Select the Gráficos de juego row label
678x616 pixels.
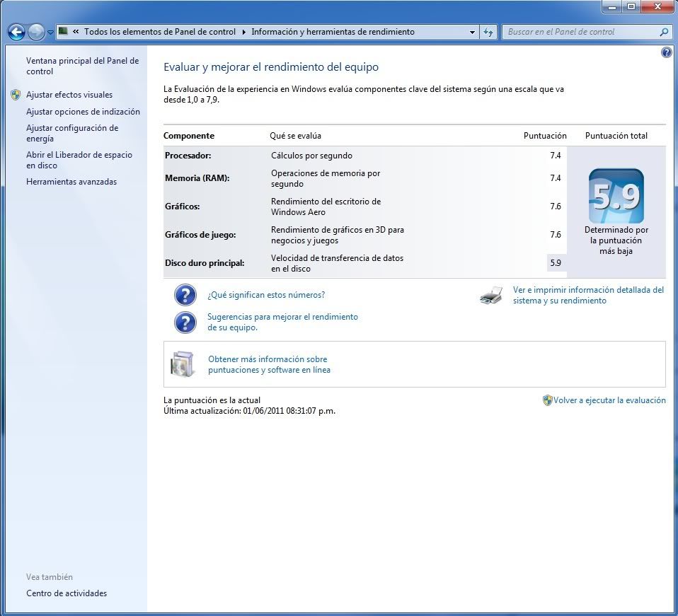pos(200,235)
